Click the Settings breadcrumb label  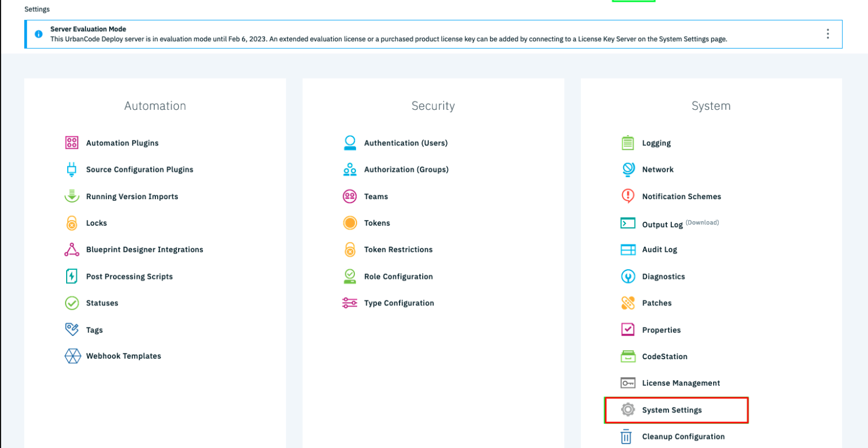point(37,9)
